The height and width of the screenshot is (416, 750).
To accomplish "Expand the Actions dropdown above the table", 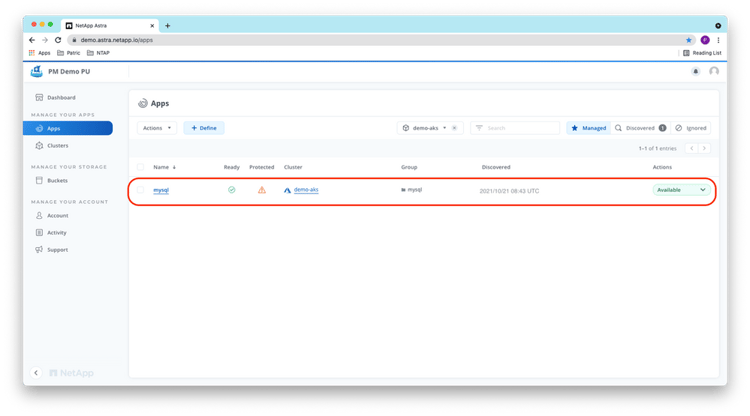I will (157, 128).
